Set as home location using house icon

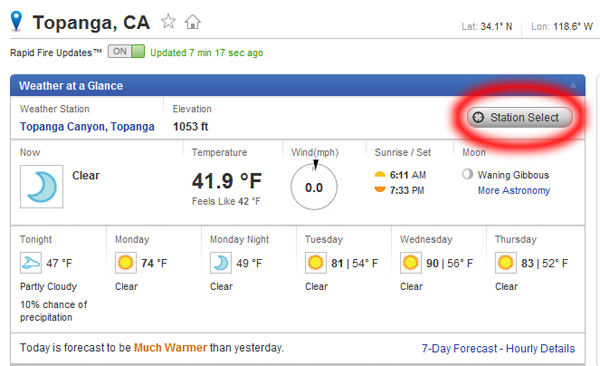point(192,22)
